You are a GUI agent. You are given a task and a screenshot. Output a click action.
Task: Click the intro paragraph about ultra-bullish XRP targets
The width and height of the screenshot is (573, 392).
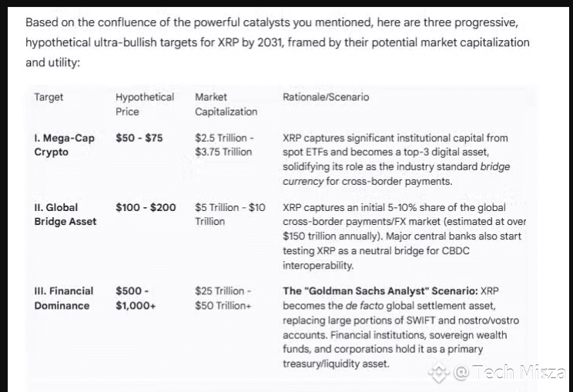pyautogui.click(x=277, y=42)
